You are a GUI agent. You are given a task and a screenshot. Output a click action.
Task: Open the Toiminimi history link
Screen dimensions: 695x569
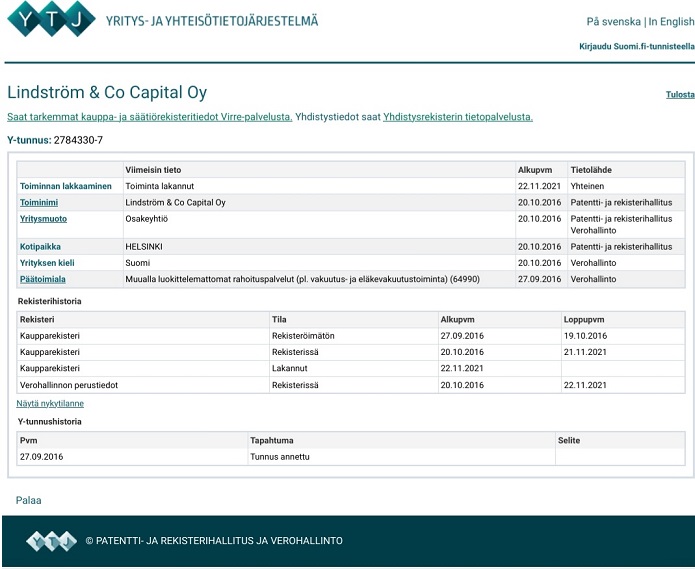point(39,203)
